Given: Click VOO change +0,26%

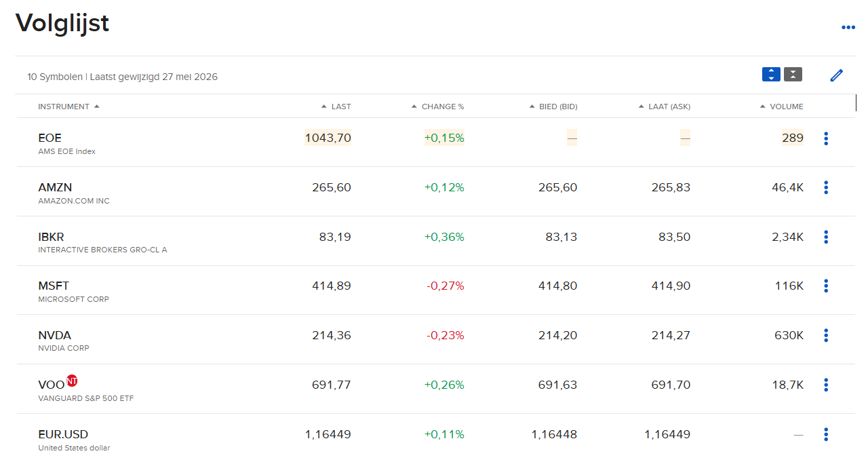Looking at the screenshot, I should pos(444,385).
